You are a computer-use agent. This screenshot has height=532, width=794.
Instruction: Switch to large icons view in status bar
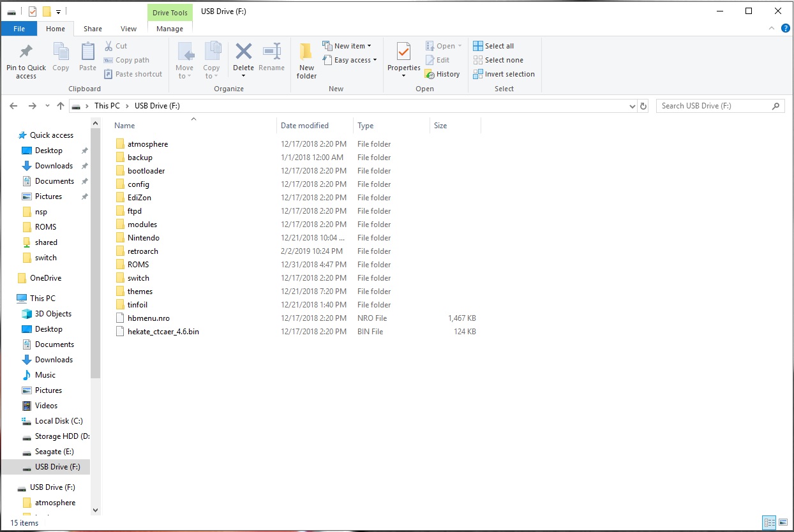tap(783, 522)
